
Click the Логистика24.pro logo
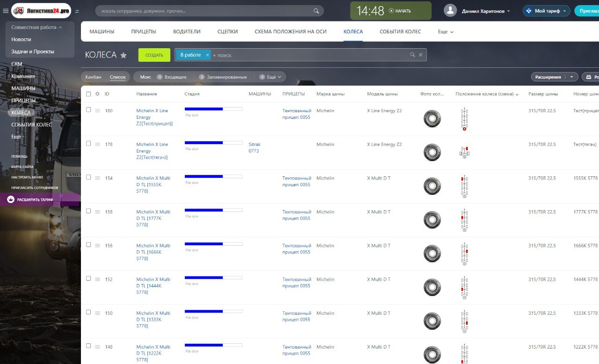point(42,10)
